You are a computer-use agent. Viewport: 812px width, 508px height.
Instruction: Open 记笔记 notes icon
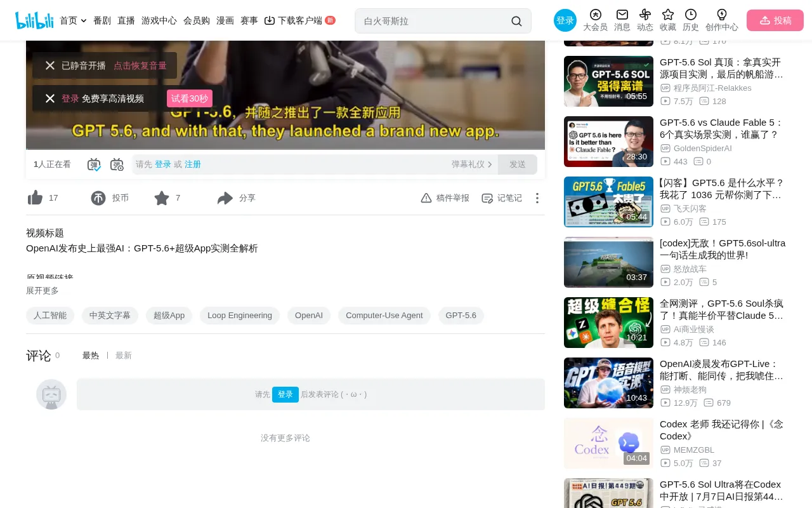(487, 198)
